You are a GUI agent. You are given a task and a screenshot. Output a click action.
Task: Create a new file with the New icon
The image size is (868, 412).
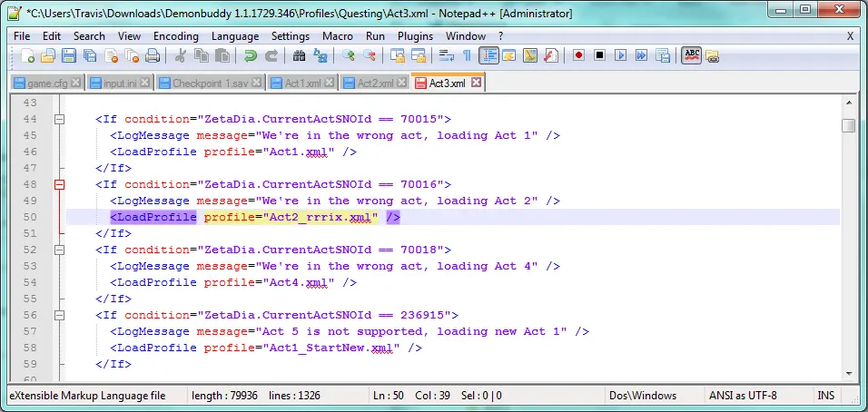pos(27,55)
